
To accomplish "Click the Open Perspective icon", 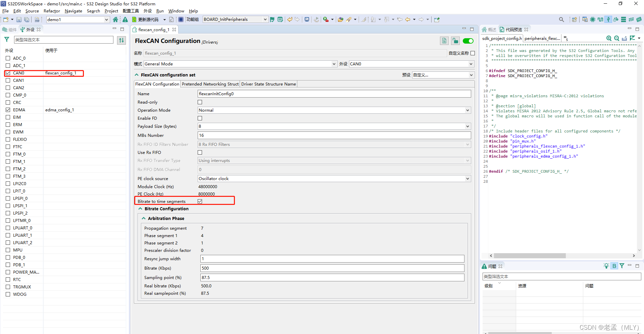I will tap(574, 19).
